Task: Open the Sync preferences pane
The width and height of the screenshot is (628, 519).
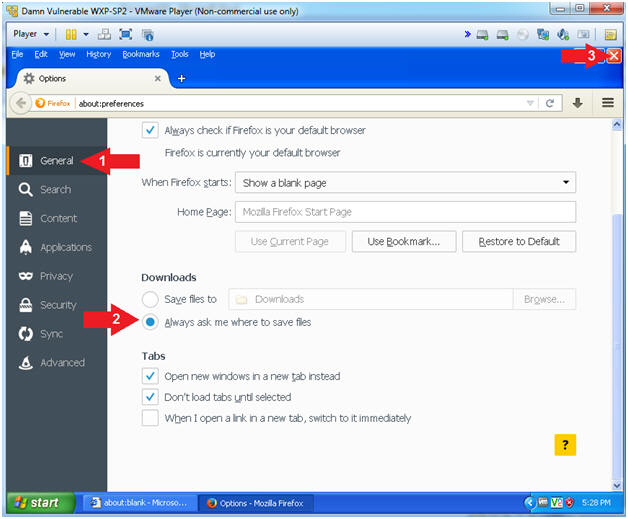Action: (57, 334)
